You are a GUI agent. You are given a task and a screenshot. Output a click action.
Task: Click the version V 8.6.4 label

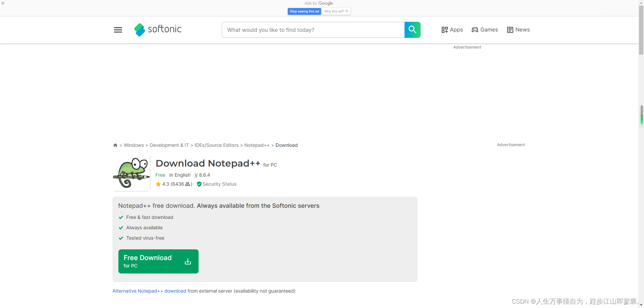(202, 175)
